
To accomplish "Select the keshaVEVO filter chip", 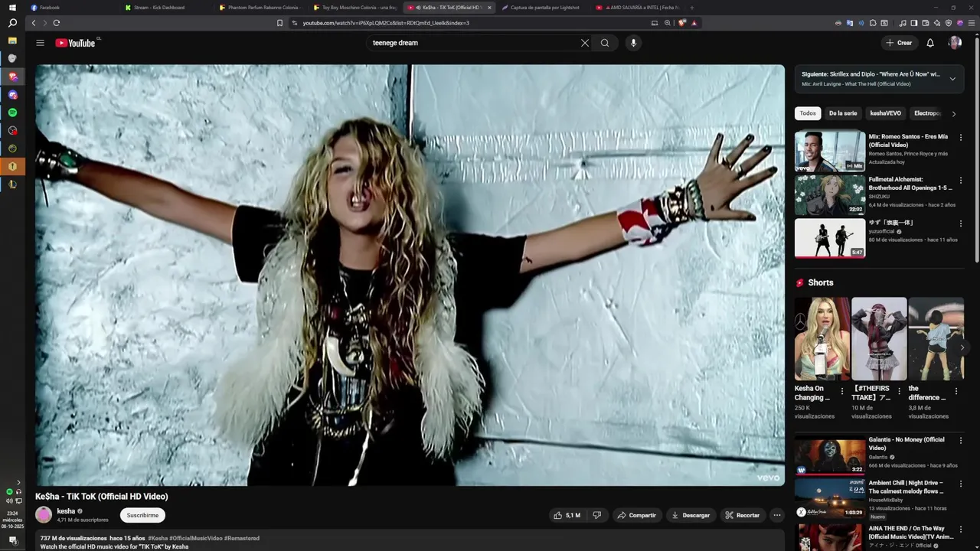I will coord(885,113).
